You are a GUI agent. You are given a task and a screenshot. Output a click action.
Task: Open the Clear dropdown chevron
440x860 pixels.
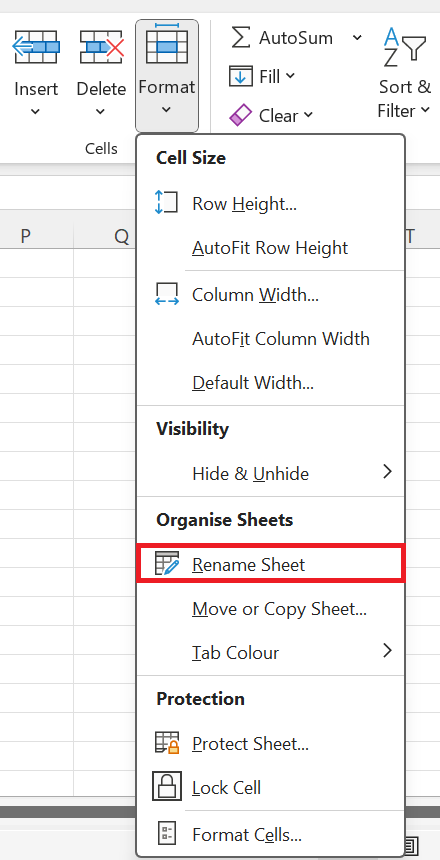coord(308,115)
